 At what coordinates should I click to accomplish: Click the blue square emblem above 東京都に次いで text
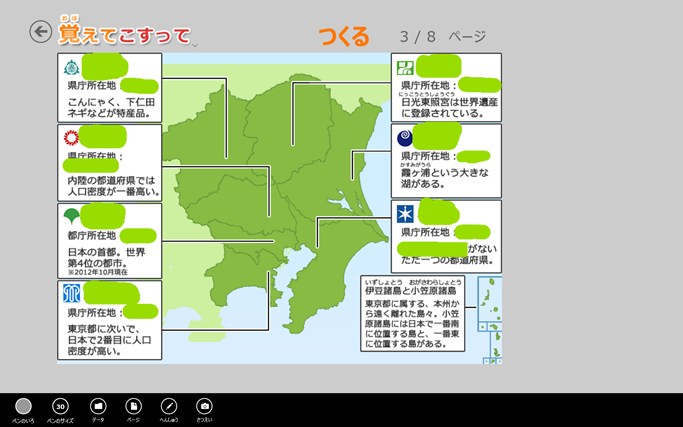pos(71,294)
